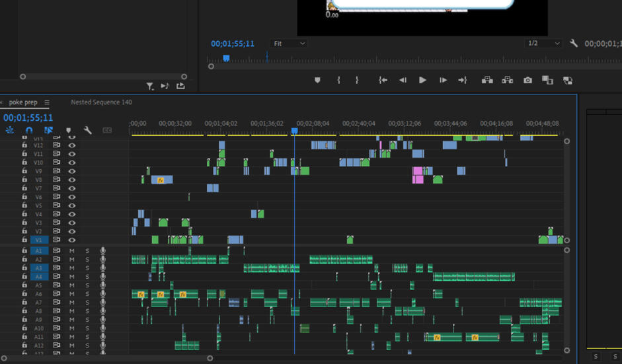Click the Lift button in program monitor
622x364 pixels.
click(x=487, y=80)
